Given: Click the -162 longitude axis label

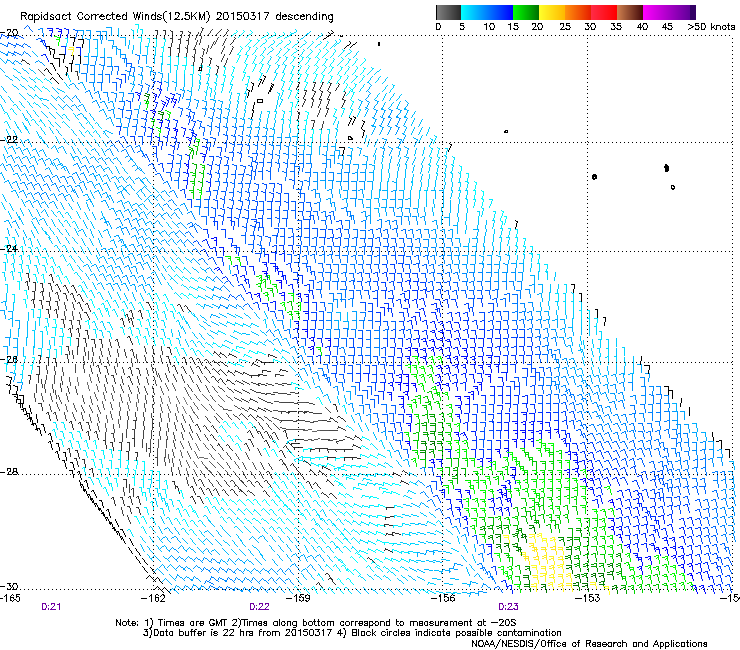Looking at the screenshot, I should (x=154, y=598).
